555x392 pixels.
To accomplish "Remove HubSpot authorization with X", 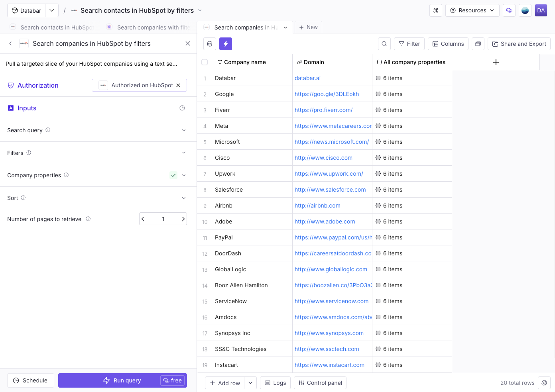I will pyautogui.click(x=178, y=85).
